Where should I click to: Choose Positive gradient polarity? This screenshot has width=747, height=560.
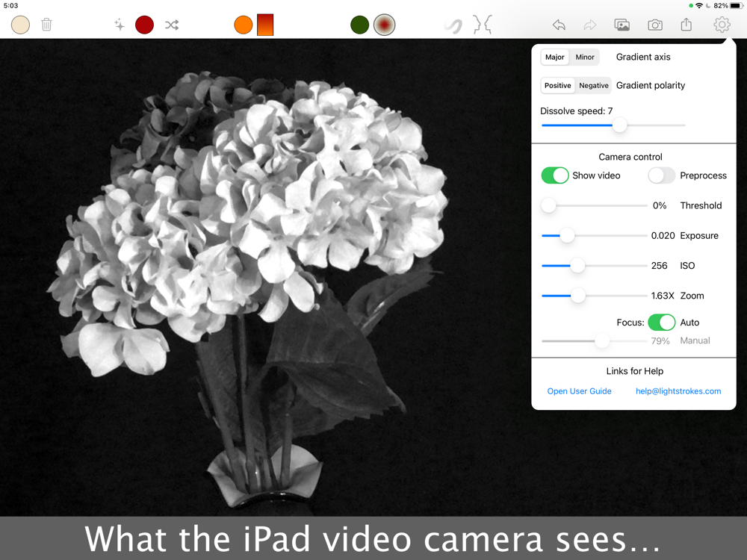click(557, 86)
